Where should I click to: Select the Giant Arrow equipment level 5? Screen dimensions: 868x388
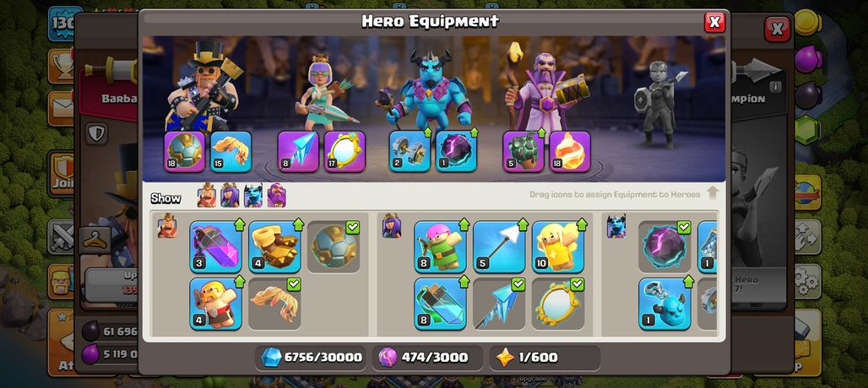[499, 246]
